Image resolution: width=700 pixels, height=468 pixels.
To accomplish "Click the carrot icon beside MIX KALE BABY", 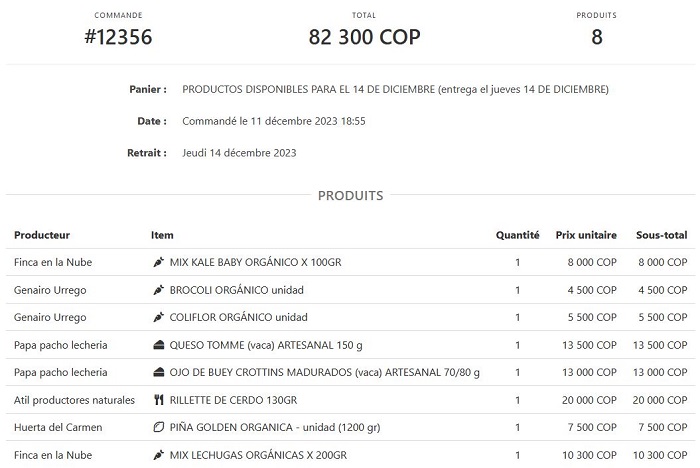I will (158, 262).
